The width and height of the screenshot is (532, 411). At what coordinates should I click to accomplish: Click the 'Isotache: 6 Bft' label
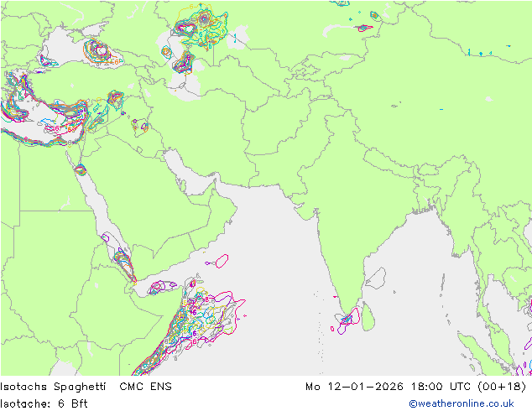pyautogui.click(x=44, y=403)
